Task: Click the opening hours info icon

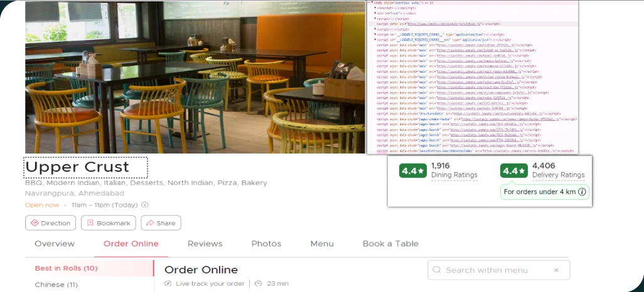Action: [x=144, y=205]
